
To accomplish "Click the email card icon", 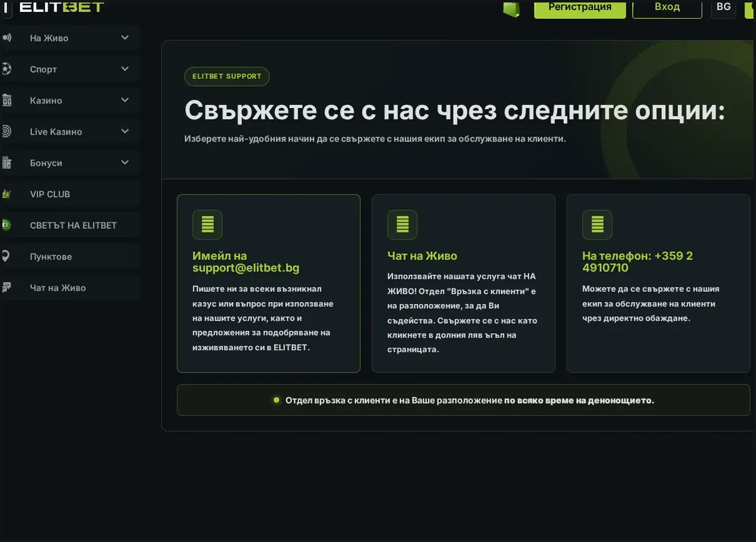I will click(207, 224).
